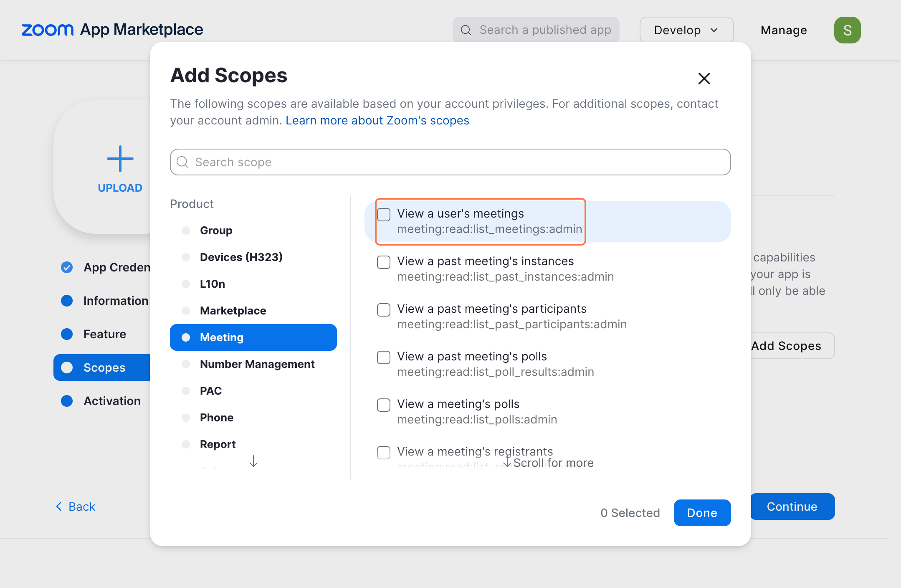
Task: Check View a past meeting's instances scope
Action: point(384,262)
